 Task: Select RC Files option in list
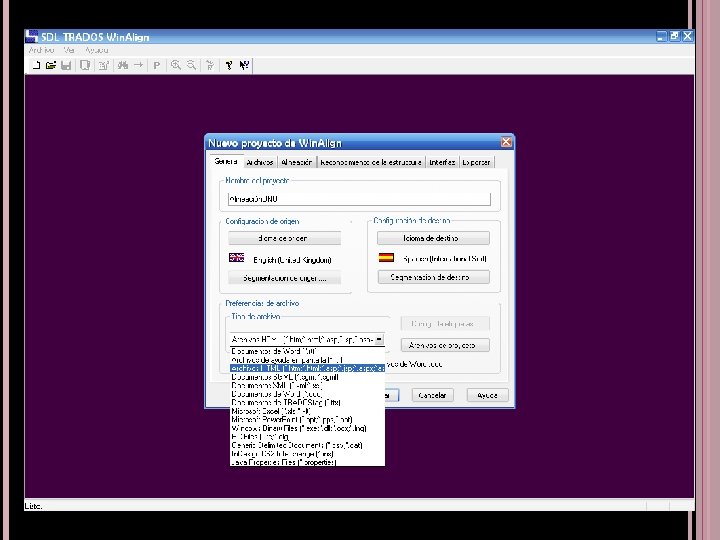307,437
